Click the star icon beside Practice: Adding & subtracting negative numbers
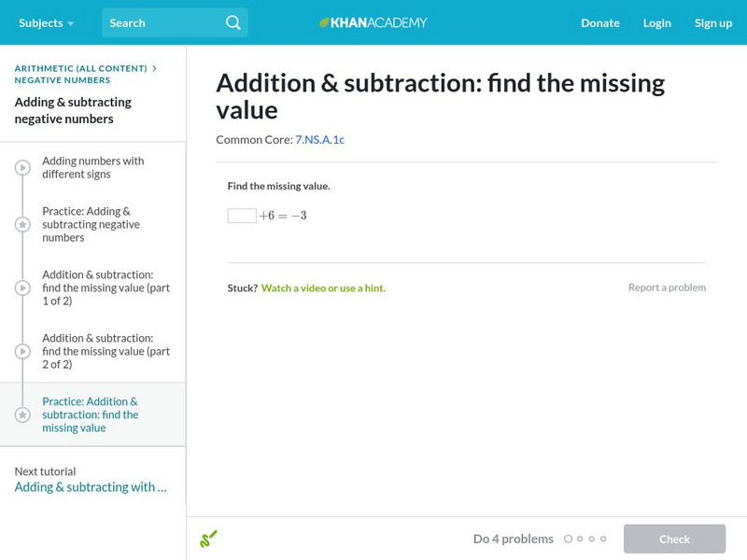The image size is (747, 560). pyautogui.click(x=22, y=225)
